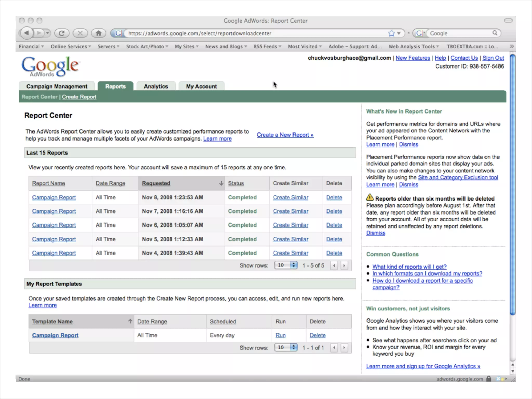Screen dimensions: 532x399
Task: Bookmark the page with the star icon
Action: coord(391,33)
